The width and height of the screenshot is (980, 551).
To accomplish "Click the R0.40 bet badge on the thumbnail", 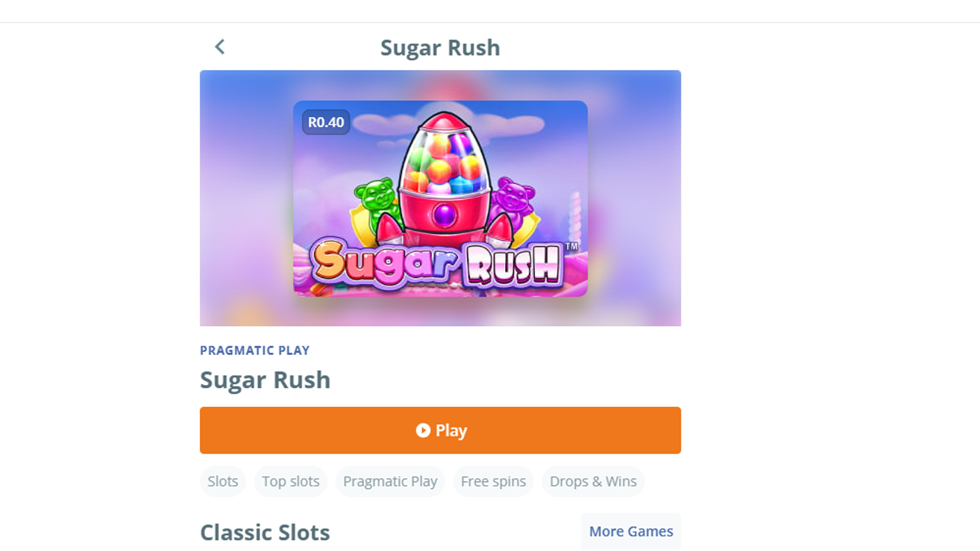I will coord(326,122).
